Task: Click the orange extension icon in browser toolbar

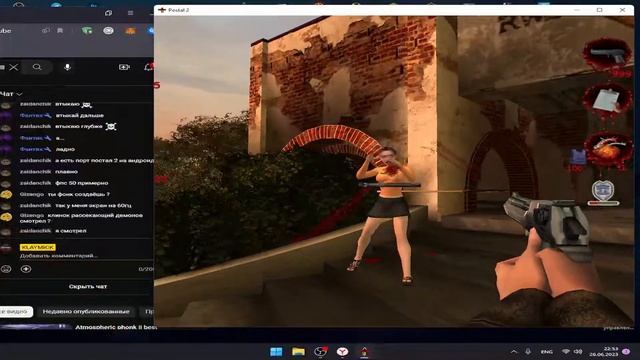Action: pyautogui.click(x=130, y=31)
